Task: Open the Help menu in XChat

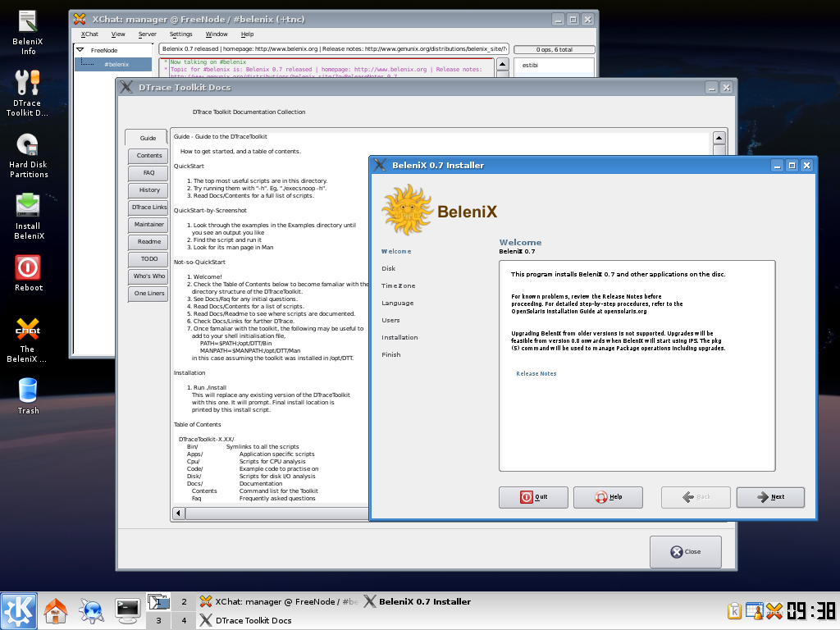Action: point(247,34)
